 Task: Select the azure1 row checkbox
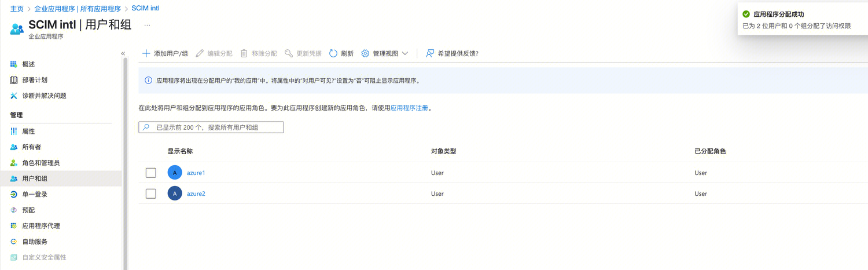(x=151, y=173)
